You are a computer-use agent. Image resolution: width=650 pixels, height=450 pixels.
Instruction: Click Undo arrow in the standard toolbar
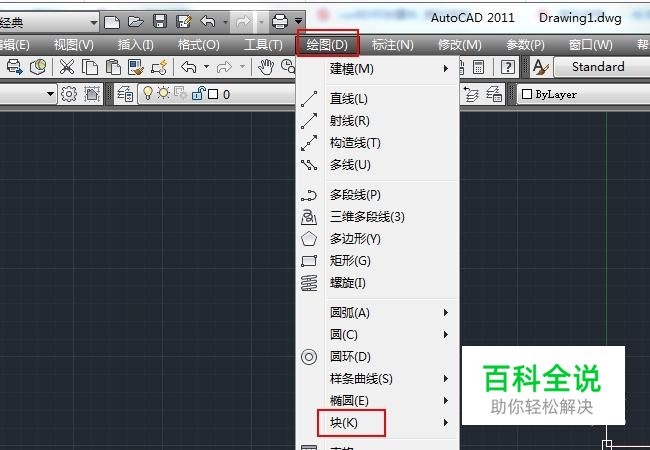tap(189, 67)
